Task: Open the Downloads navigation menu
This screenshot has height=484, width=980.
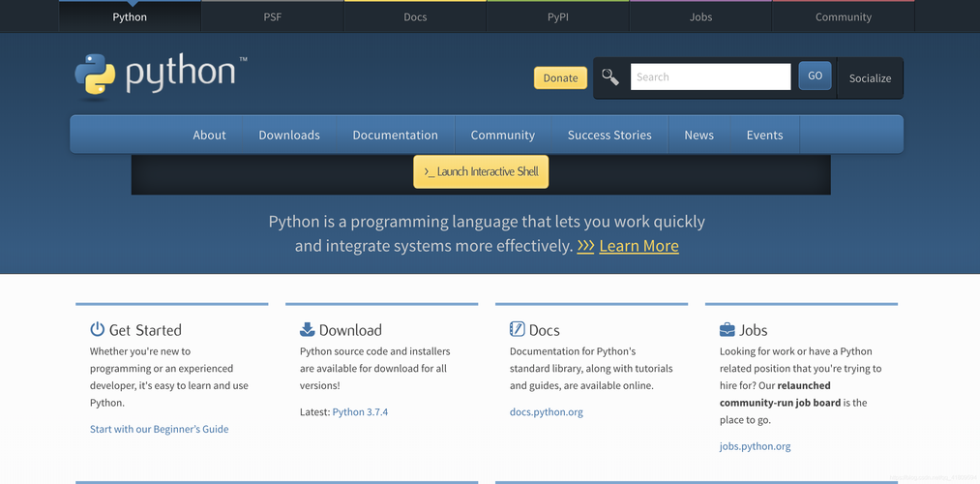Action: coord(289,136)
